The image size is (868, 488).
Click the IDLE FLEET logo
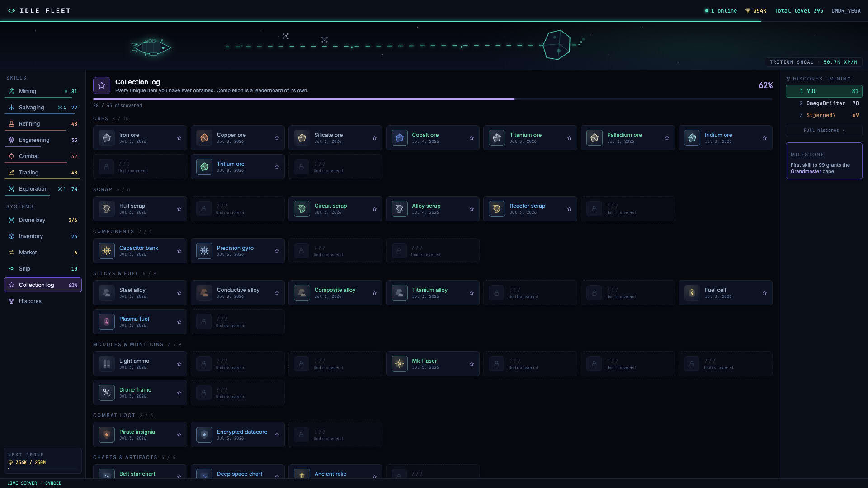pos(39,11)
